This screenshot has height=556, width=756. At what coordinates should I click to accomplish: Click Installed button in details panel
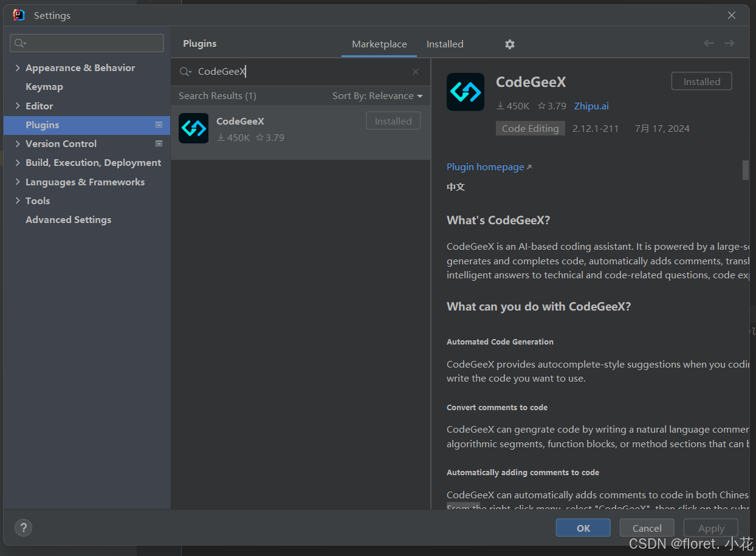702,81
